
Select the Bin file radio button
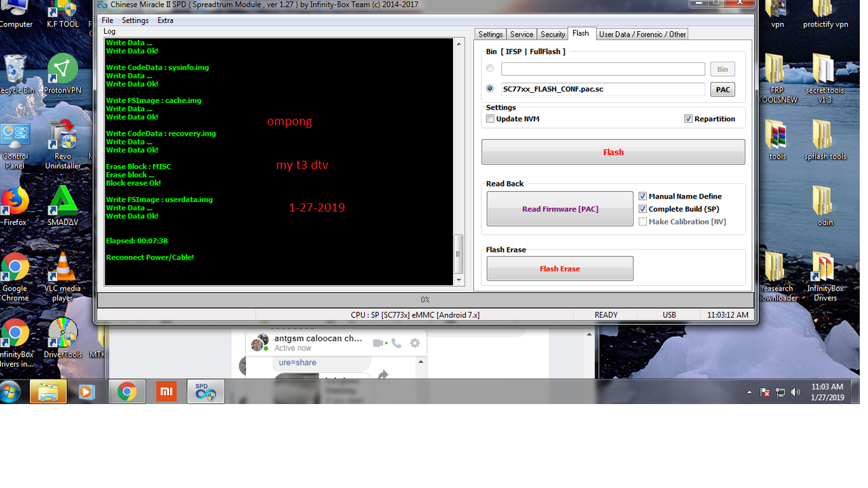(490, 68)
